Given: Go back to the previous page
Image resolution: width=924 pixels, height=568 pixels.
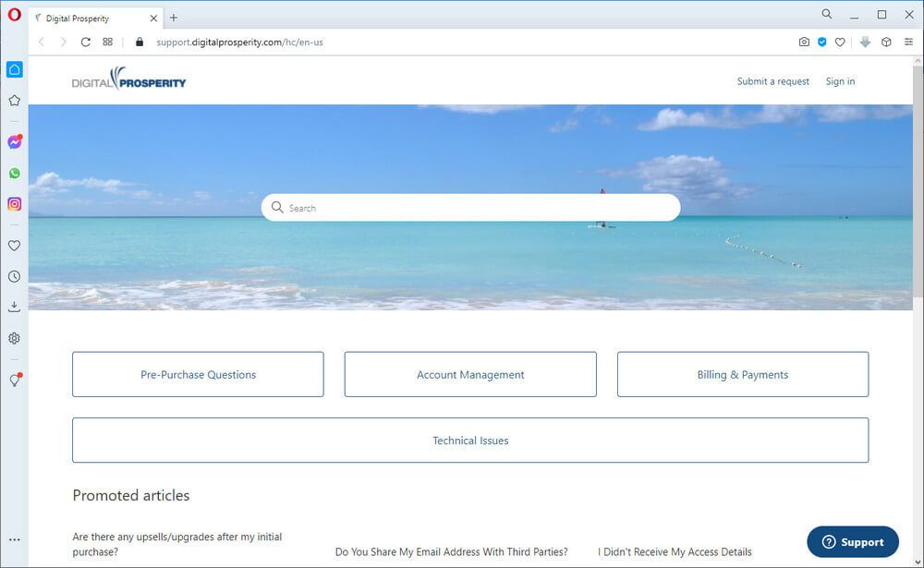Looking at the screenshot, I should [42, 42].
